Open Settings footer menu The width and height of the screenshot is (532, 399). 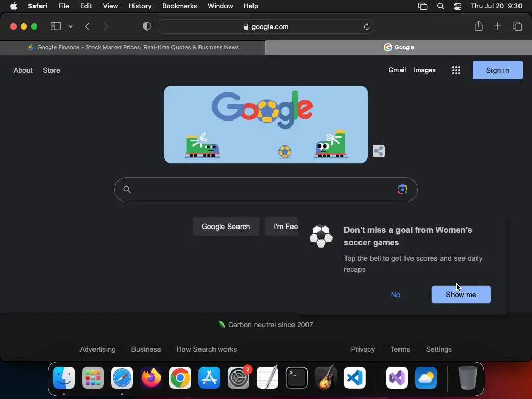coord(438,349)
